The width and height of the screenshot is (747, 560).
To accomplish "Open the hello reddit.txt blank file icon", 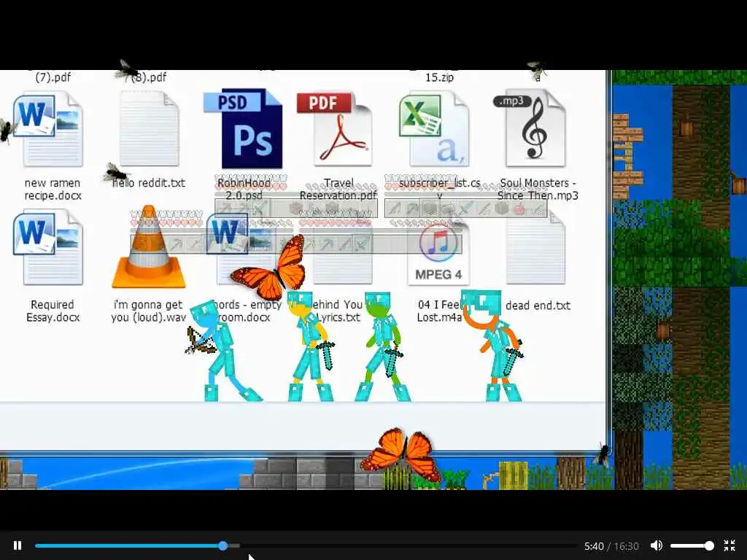I will [x=149, y=128].
